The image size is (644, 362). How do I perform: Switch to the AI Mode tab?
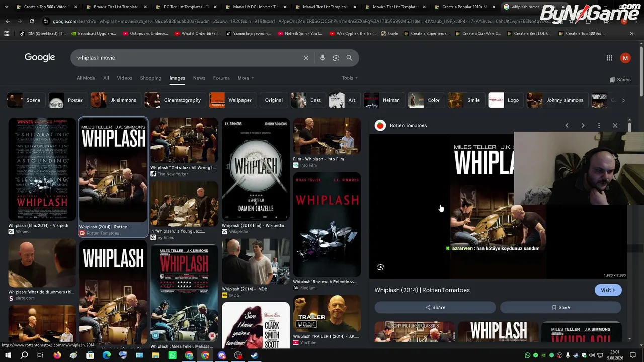[x=86, y=78]
